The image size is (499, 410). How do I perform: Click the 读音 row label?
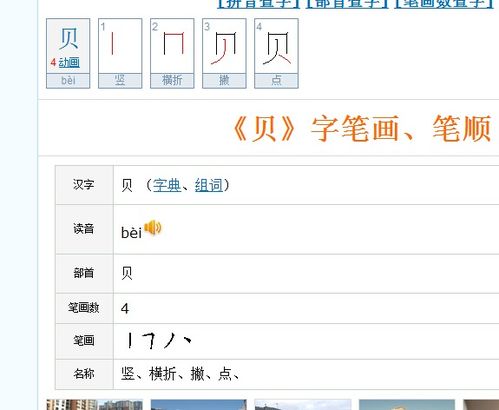pos(84,229)
